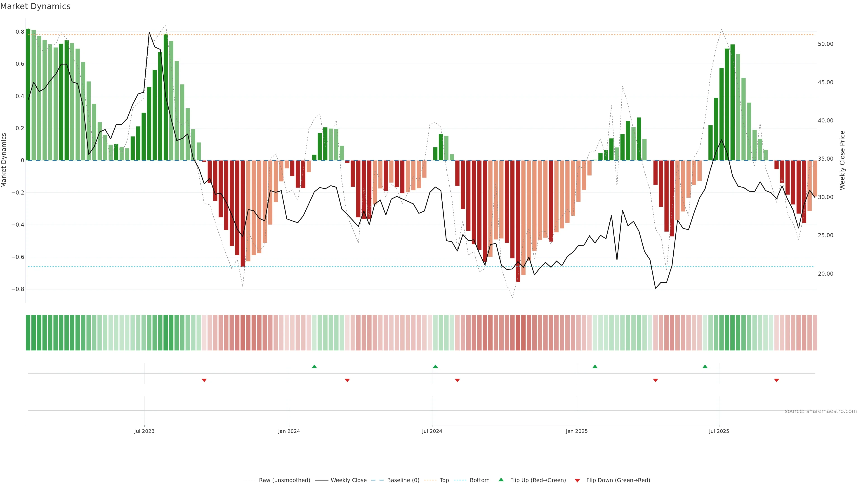Hide the Top line via legend
The image size is (868, 488).
tap(444, 480)
